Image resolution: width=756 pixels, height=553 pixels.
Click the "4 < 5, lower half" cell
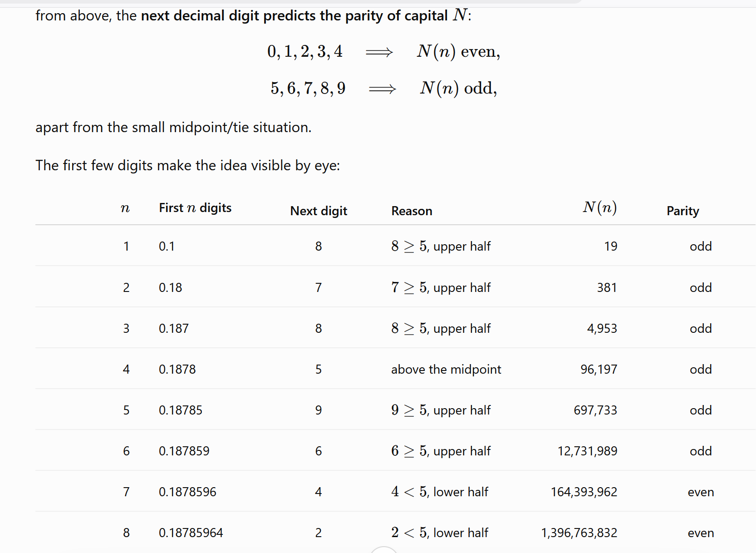[440, 492]
